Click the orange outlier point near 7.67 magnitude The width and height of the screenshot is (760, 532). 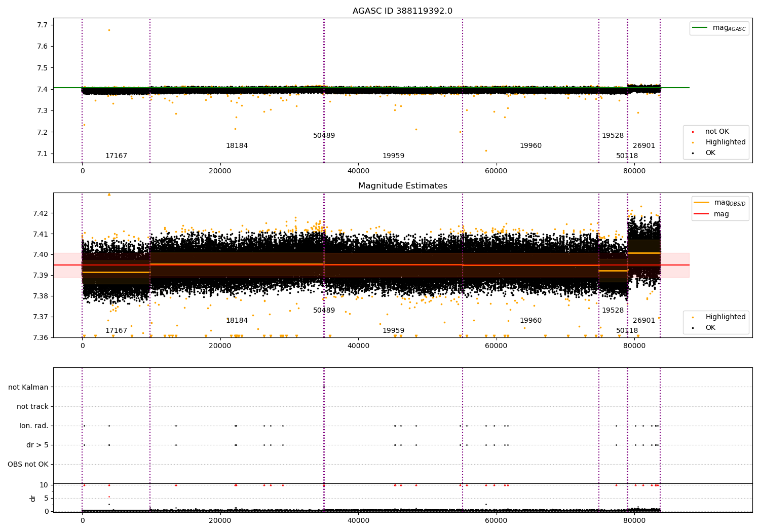pyautogui.click(x=109, y=30)
